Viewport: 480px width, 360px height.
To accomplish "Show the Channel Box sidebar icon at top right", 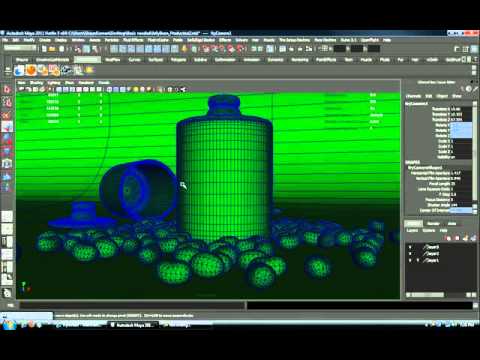I will click(474, 49).
